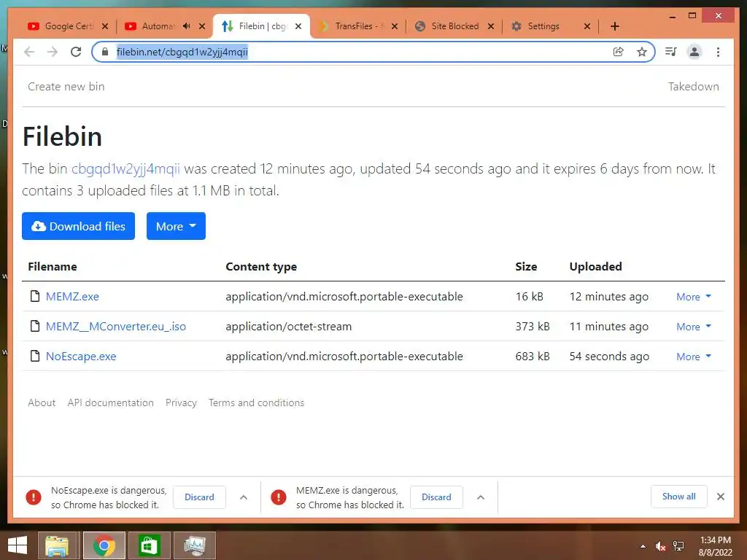Viewport: 747px width, 560px height.
Task: Close the Google Certi tab
Action: 105,26
